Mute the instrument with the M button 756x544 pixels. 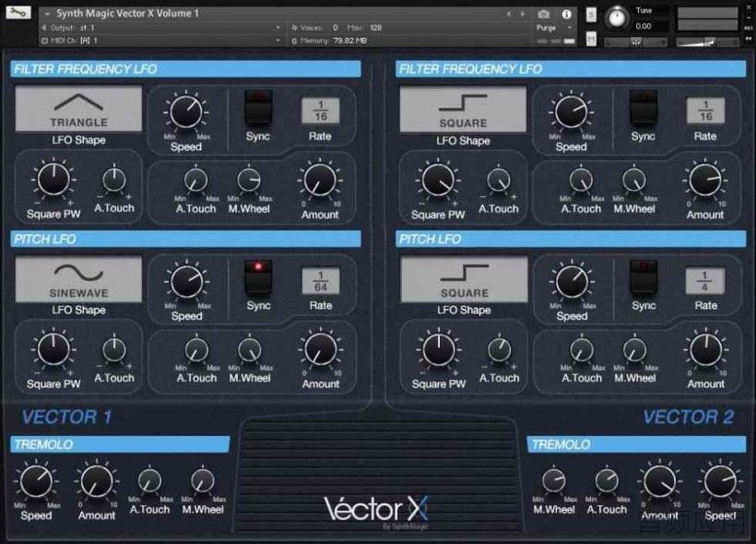pyautogui.click(x=591, y=38)
